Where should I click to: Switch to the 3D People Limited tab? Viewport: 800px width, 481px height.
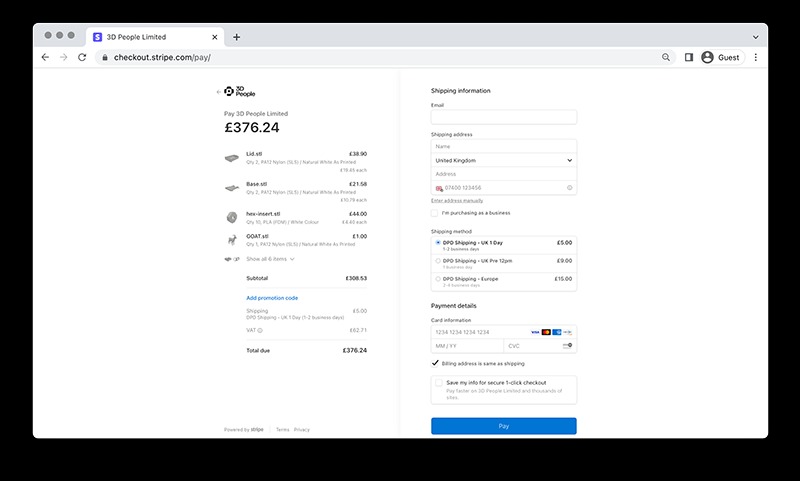point(150,37)
